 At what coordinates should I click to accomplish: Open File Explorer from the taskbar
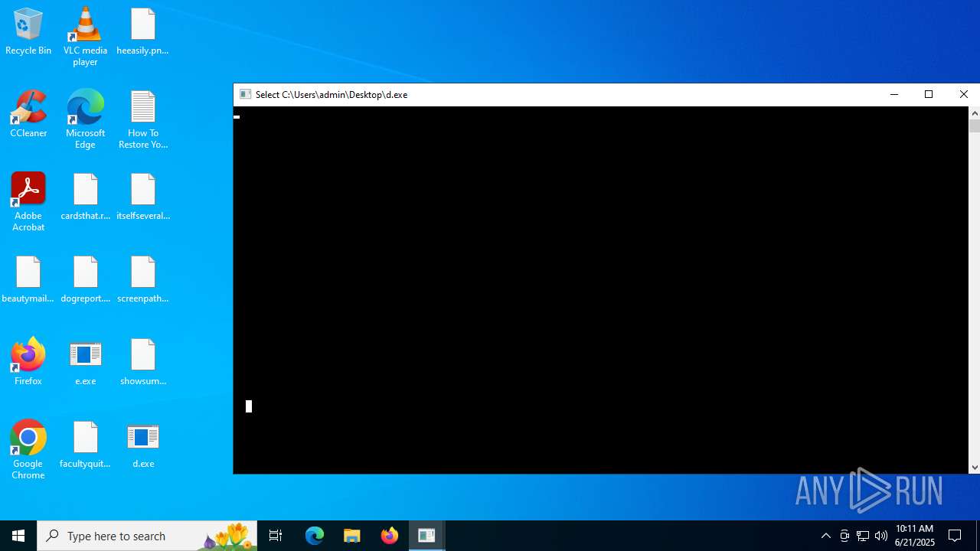[352, 536]
